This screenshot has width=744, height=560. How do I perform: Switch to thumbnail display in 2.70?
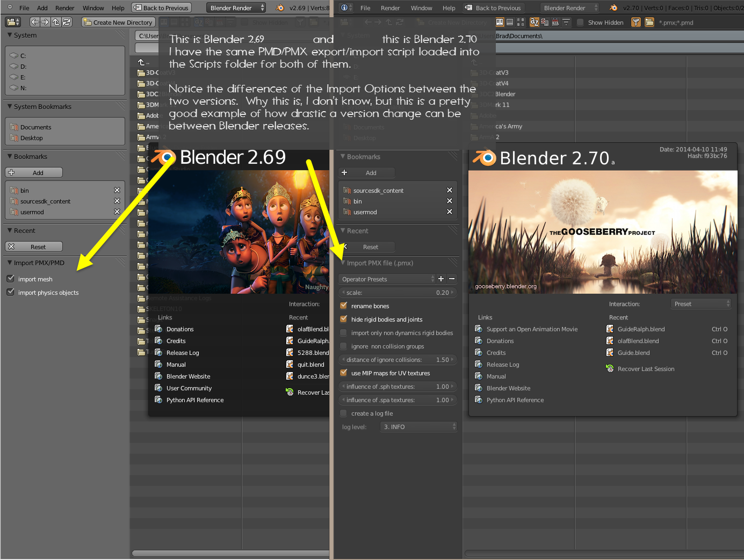[x=520, y=22]
